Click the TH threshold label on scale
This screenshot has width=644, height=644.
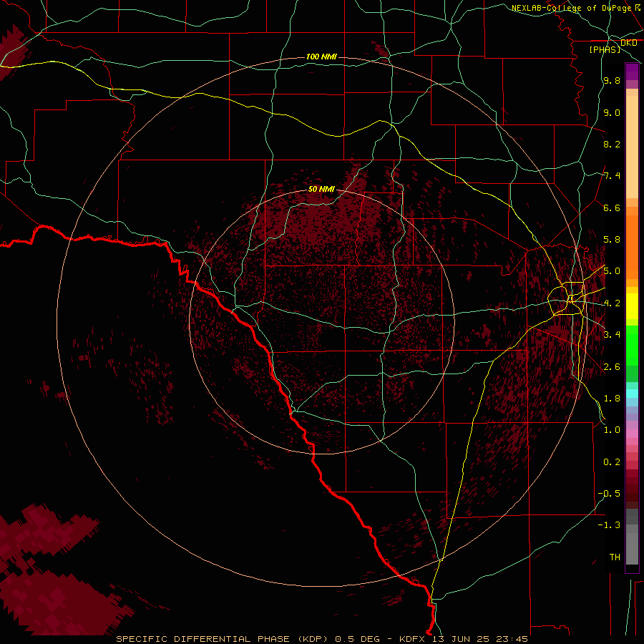615,557
